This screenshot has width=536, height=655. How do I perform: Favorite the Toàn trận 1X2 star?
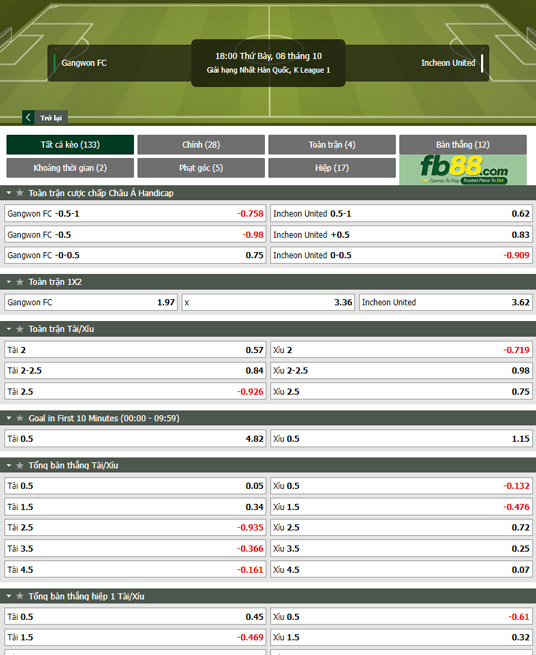20,282
